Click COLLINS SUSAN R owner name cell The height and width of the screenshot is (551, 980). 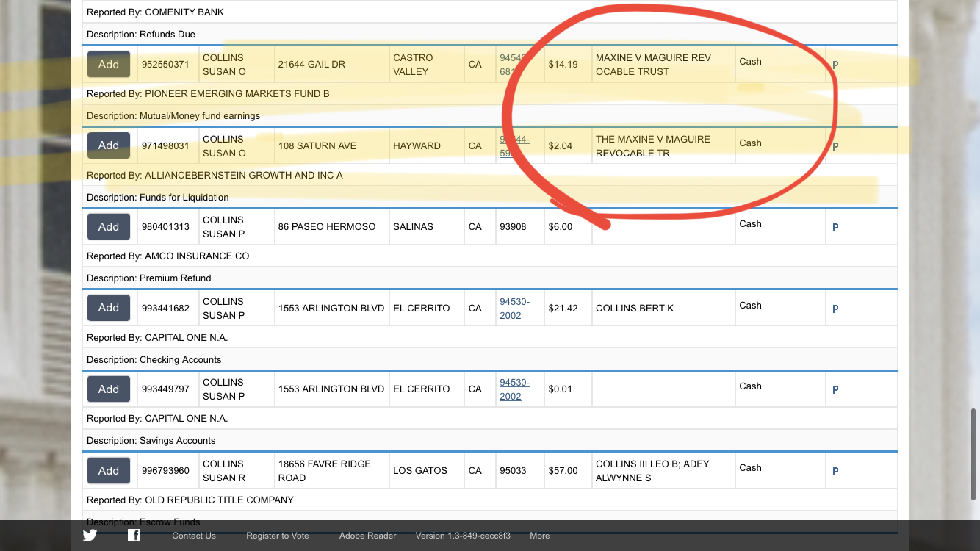(x=237, y=471)
